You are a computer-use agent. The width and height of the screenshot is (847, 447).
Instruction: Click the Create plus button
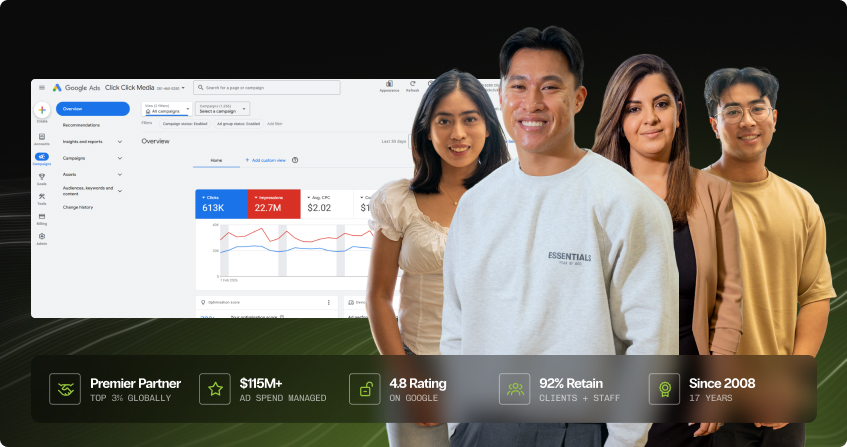coord(42,110)
